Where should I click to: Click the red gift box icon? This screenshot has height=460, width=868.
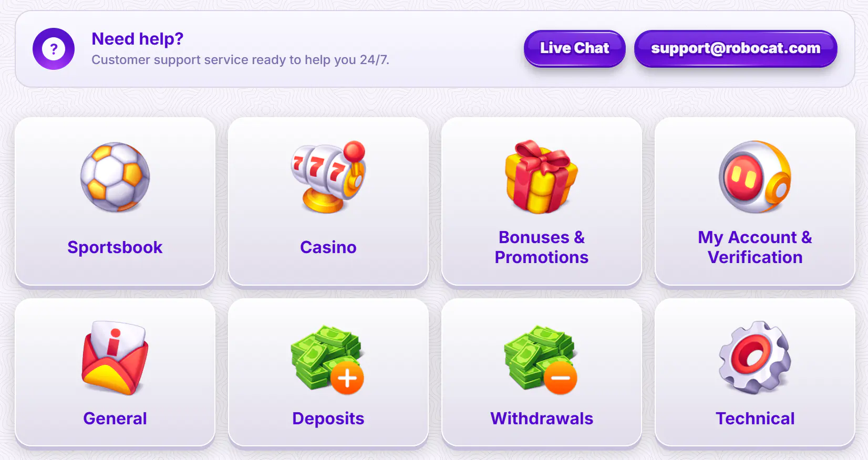tap(542, 177)
